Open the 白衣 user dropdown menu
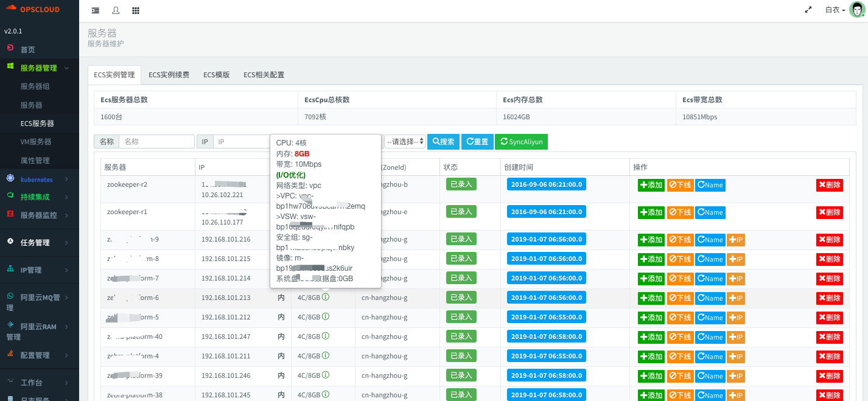Viewport: 868px width, 401px height. pyautogui.click(x=835, y=10)
